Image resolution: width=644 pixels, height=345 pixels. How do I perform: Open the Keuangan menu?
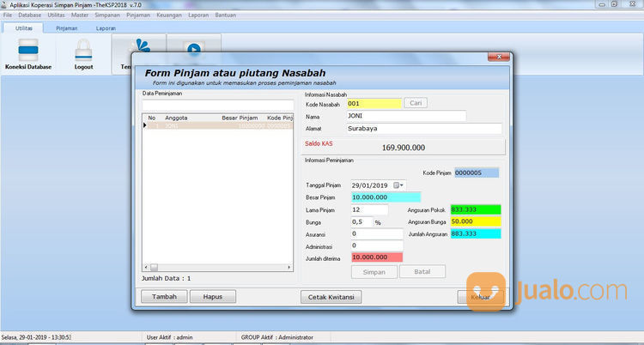pyautogui.click(x=169, y=15)
